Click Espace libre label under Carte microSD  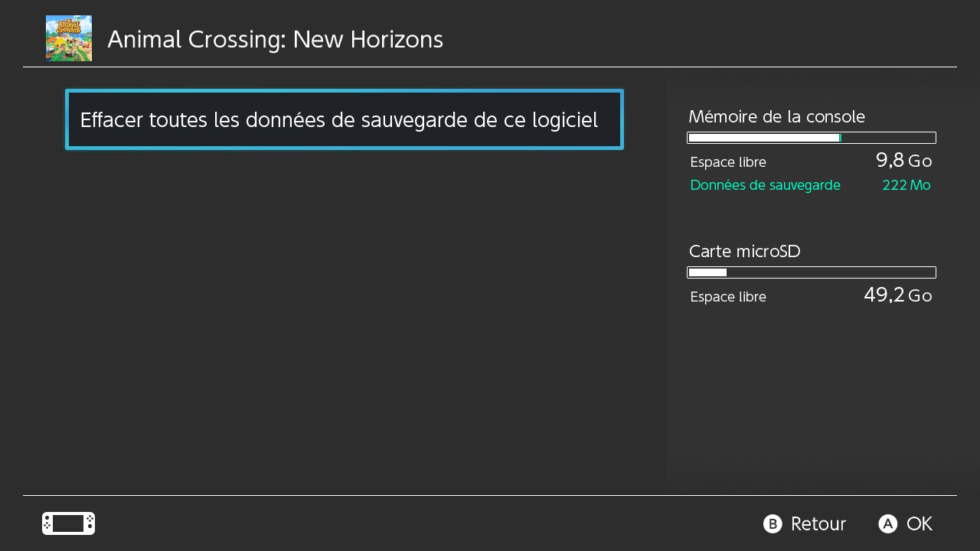(727, 297)
